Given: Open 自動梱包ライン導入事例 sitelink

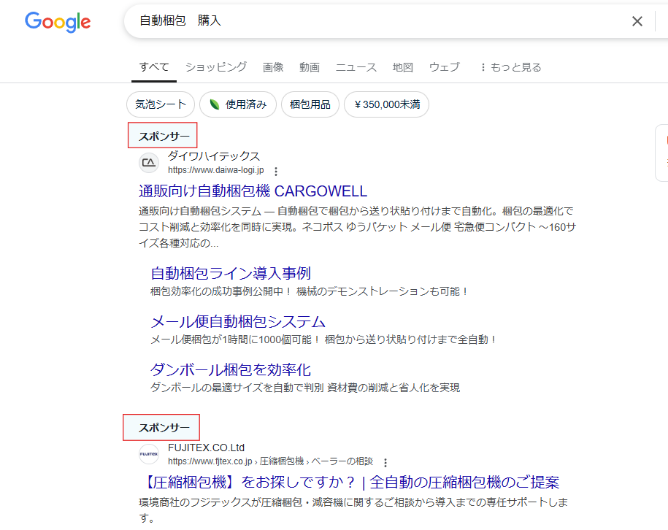Looking at the screenshot, I should (230, 273).
